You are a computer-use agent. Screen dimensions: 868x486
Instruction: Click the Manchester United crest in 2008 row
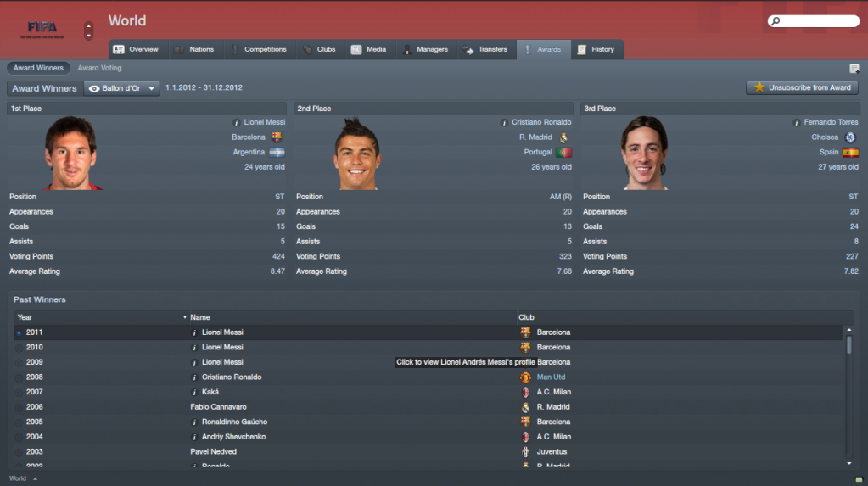525,377
